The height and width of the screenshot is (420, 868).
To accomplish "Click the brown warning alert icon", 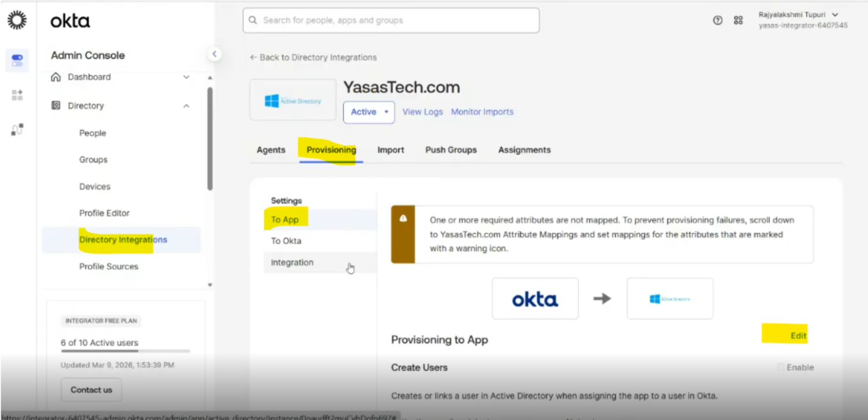I will (x=403, y=218).
